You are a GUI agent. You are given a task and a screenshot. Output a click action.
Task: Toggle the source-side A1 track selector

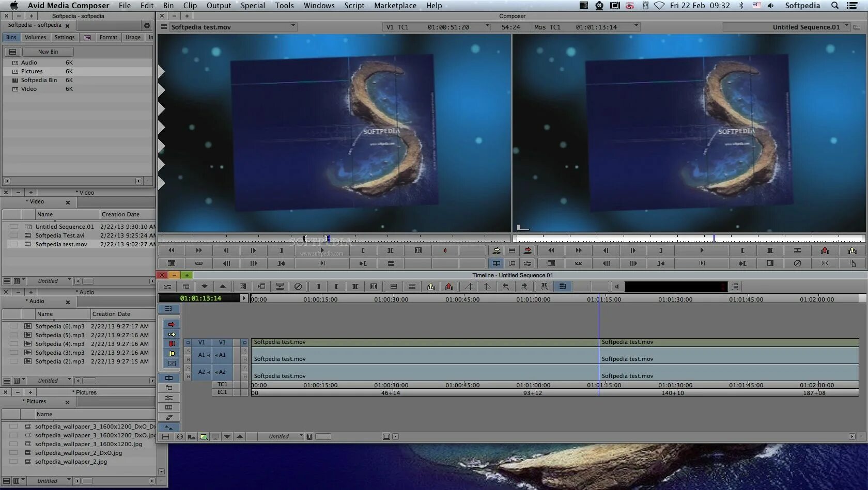coord(202,355)
